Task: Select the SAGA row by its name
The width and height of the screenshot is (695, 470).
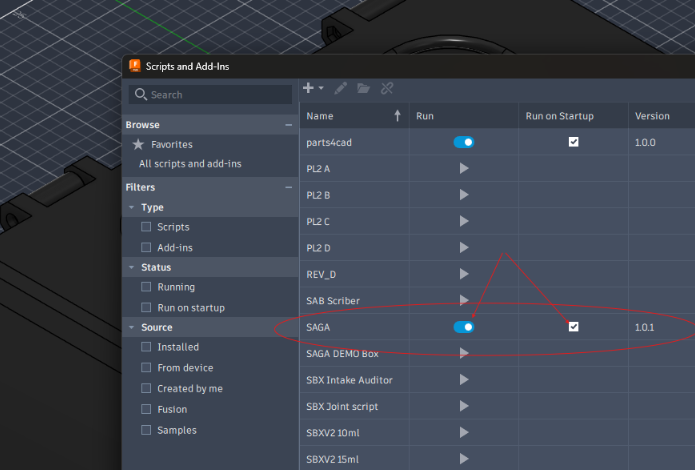Action: point(318,327)
